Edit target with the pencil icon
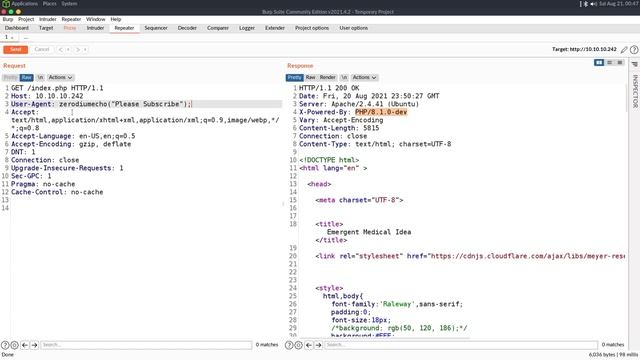The image size is (640, 360). point(624,50)
